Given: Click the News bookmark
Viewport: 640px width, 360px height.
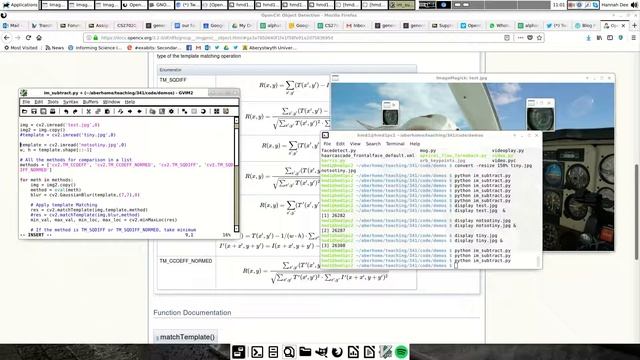Looking at the screenshot, I should coord(55,48).
